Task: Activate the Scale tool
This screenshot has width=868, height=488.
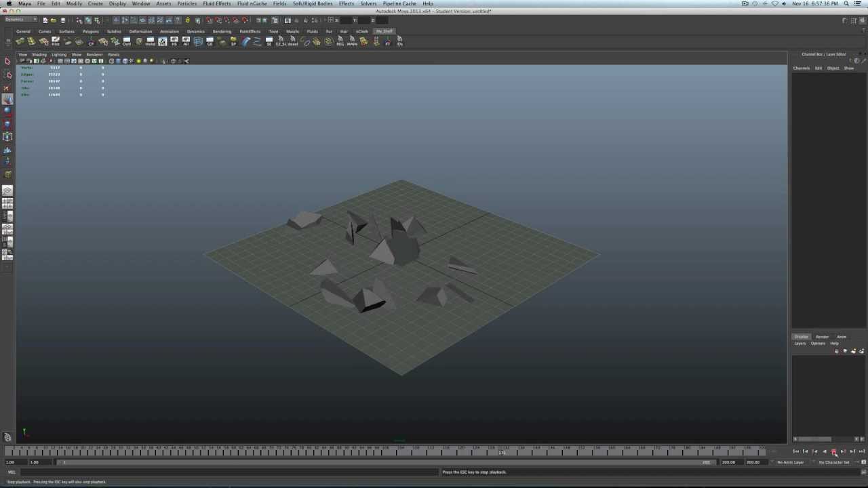Action: 7,124
